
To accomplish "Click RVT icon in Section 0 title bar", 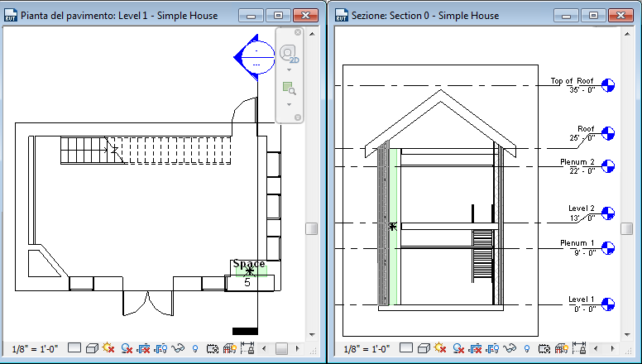I will click(x=341, y=16).
